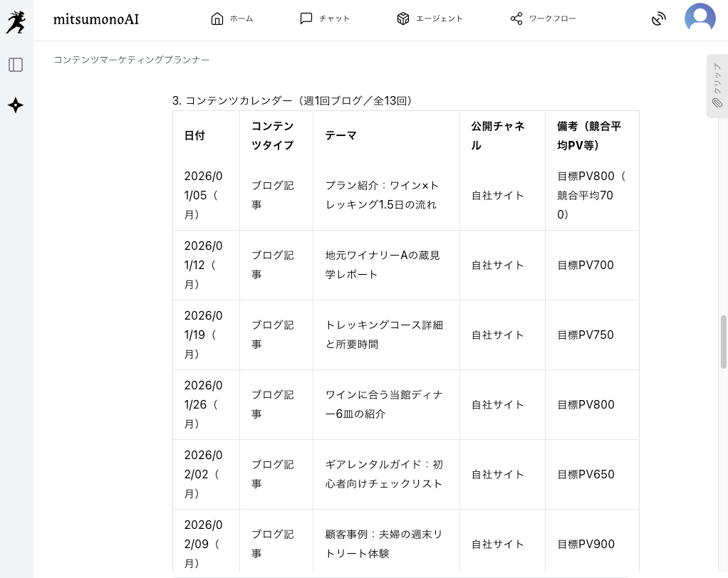Click the テーマ column header
The image size is (728, 578).
(340, 135)
